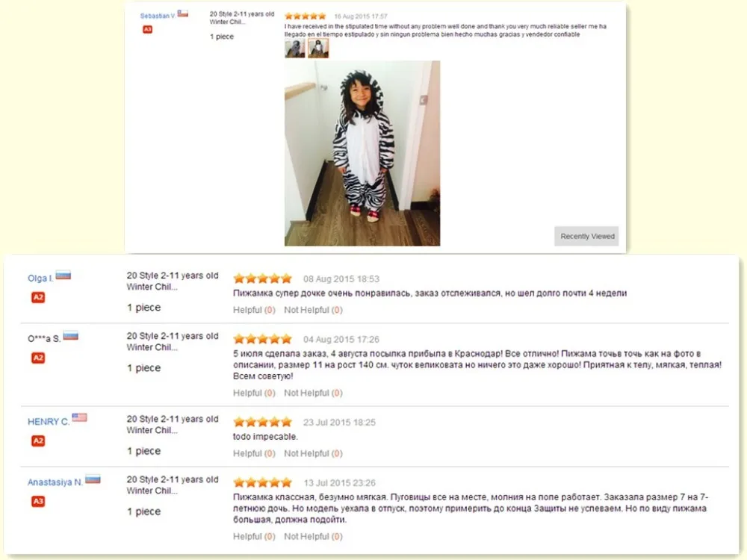Open Anastasiya N.'s reviewer profile
Viewport: 747px width, 560px height.
55,482
